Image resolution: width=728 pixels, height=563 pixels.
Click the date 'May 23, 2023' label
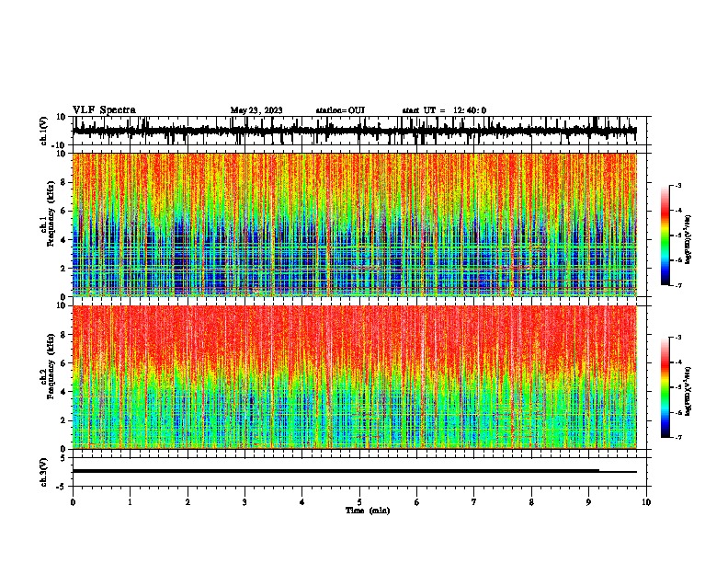[256, 110]
